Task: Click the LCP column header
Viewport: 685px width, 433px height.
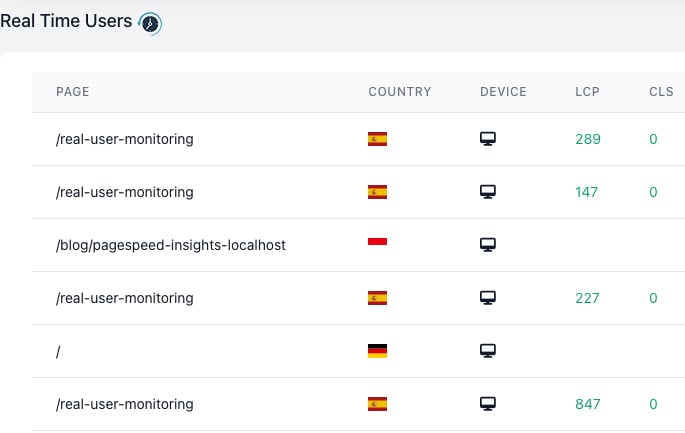Action: tap(587, 92)
